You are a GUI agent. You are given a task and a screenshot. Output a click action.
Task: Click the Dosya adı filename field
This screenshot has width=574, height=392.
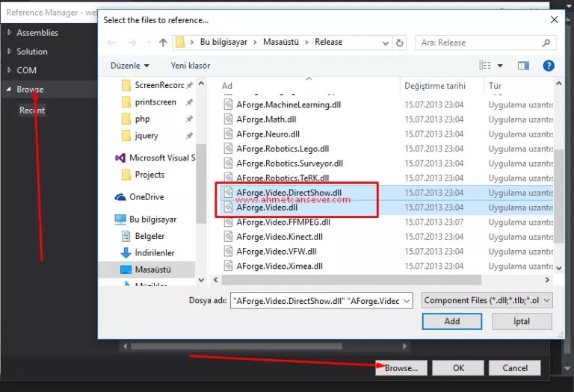coord(321,301)
